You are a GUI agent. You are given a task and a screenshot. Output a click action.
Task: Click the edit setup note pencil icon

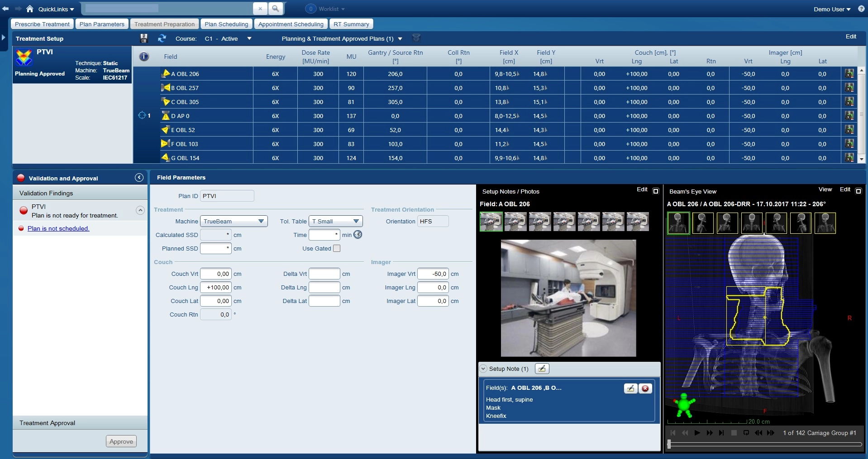[x=630, y=388]
